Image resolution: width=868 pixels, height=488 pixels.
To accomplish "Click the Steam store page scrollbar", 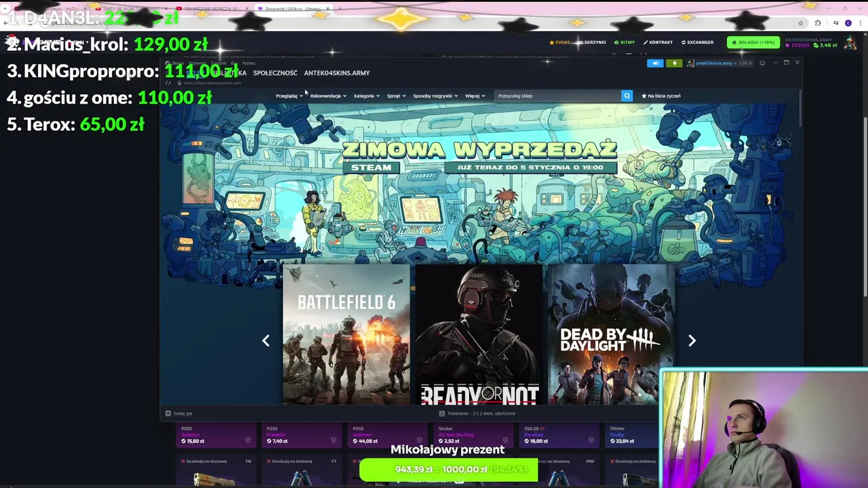I will point(800,108).
